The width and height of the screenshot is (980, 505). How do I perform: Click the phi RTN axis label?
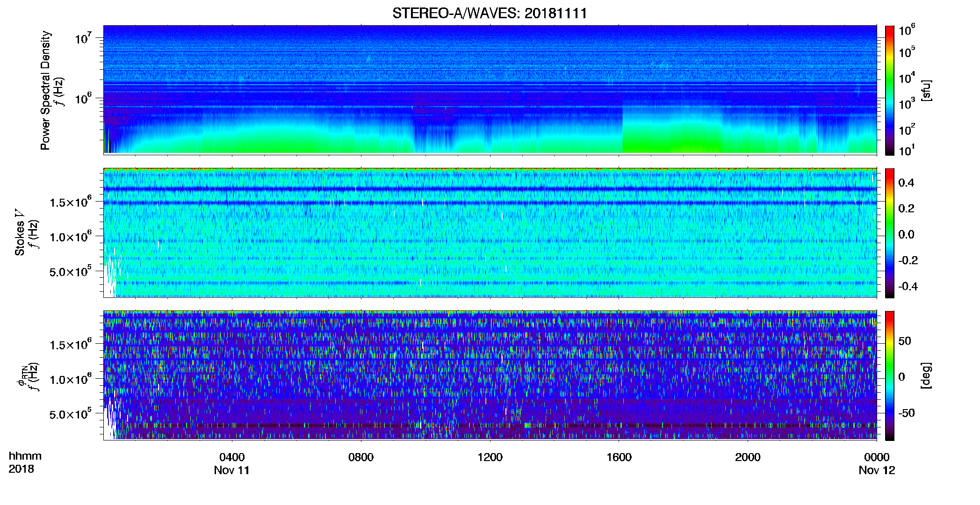pos(22,377)
